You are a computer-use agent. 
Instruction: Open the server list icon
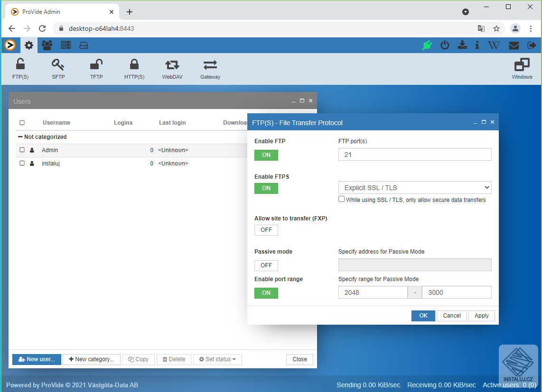click(65, 45)
